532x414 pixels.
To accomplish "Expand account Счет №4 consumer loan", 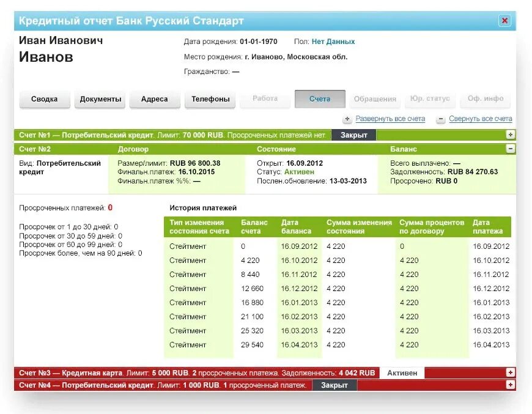I will (x=510, y=385).
